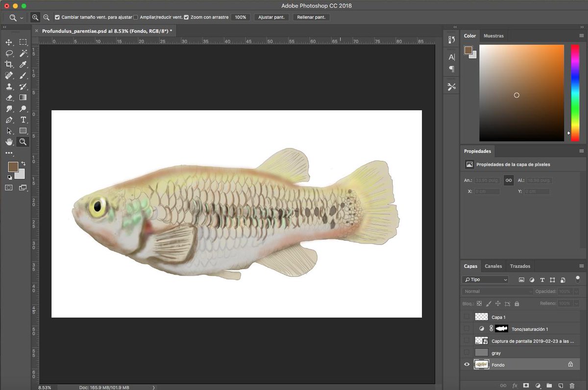This screenshot has height=390, width=588.
Task: Open the History panel icon in dock
Action: tap(451, 40)
